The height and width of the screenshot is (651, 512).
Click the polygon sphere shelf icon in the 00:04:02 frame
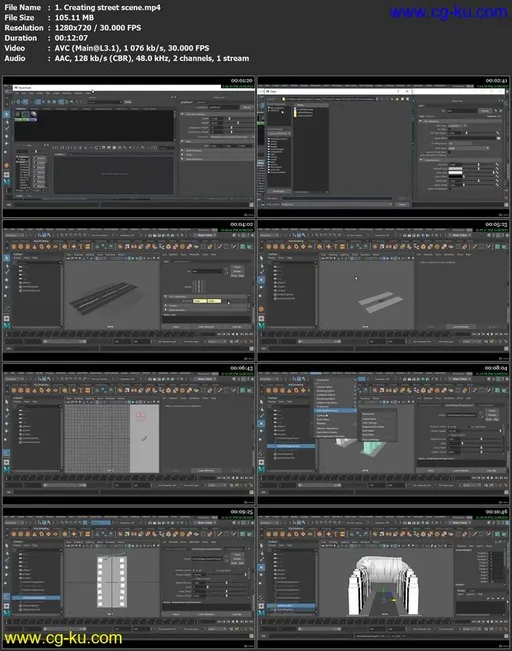tap(14, 247)
